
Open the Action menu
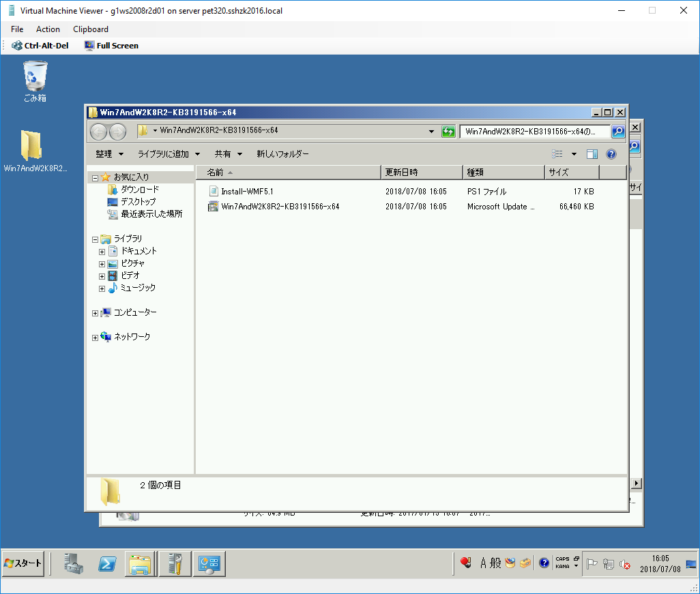48,29
